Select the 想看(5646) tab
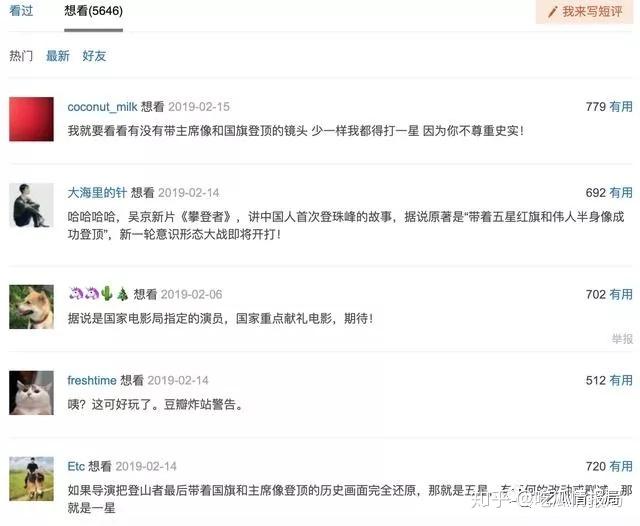Image resolution: width=640 pixels, height=526 pixels. coord(93,11)
